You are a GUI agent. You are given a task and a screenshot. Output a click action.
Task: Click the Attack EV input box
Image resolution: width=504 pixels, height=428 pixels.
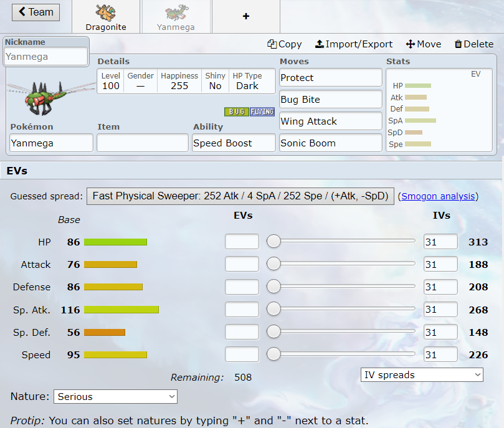[x=242, y=264]
